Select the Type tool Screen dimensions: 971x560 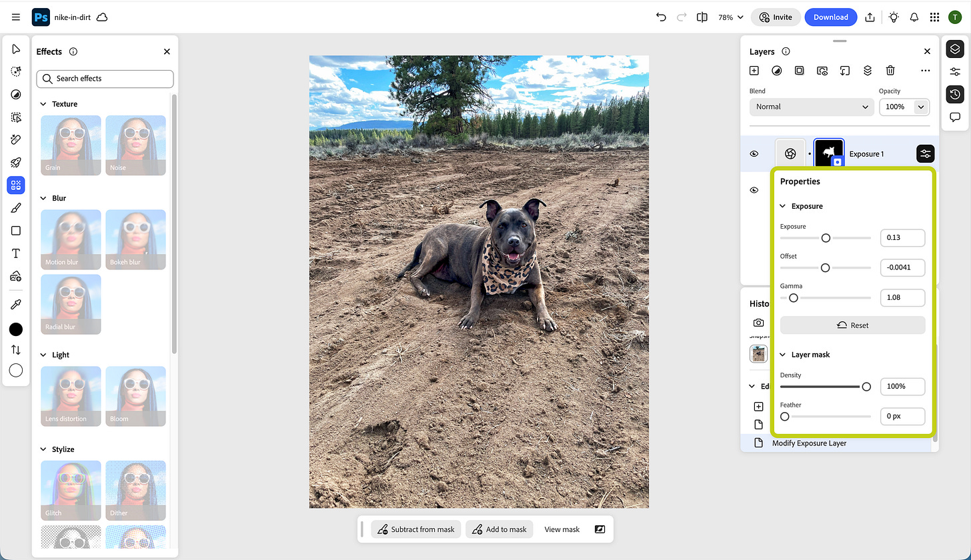click(15, 253)
